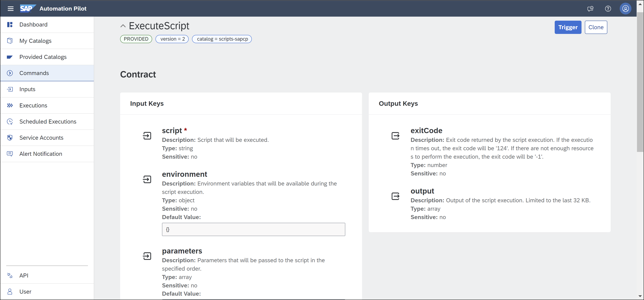
Task: Click the Service Accounts icon
Action: tap(10, 137)
